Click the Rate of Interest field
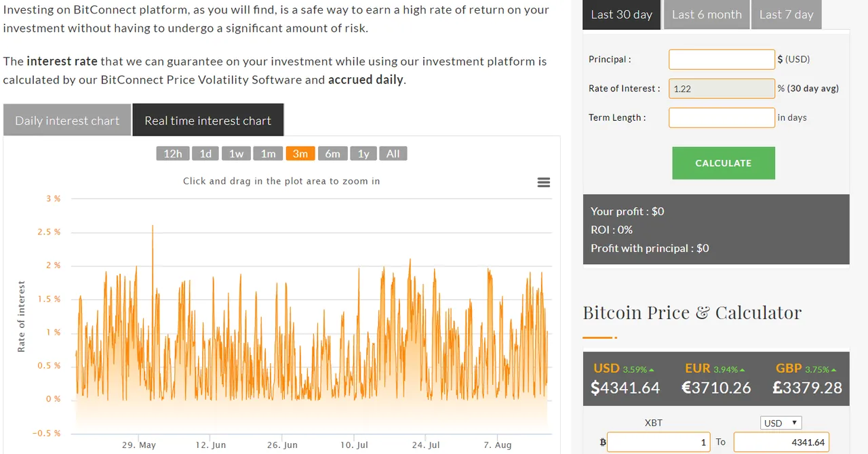Screen dimensions: 868x454 722,89
